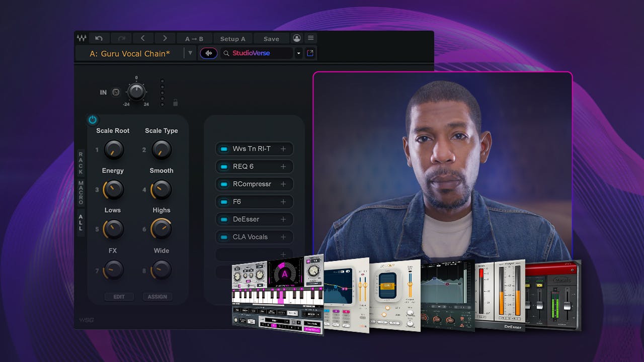Disable the DeEsser plugin toggle
Image resolution: width=644 pixels, height=362 pixels.
(x=224, y=219)
